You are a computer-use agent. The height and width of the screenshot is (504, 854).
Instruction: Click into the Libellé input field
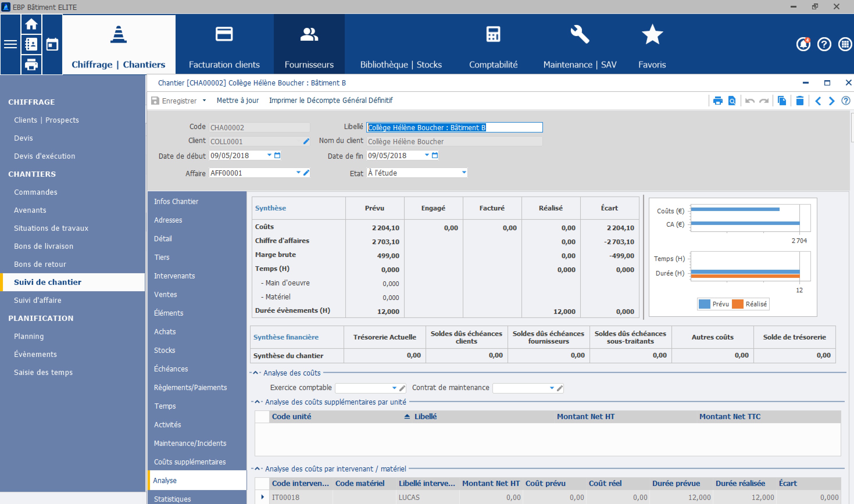454,127
